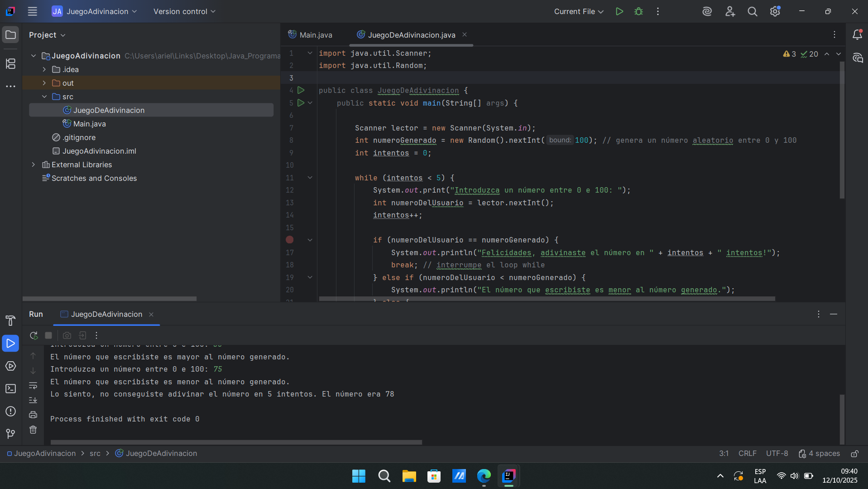Expand the External Libraries node

pyautogui.click(x=34, y=165)
